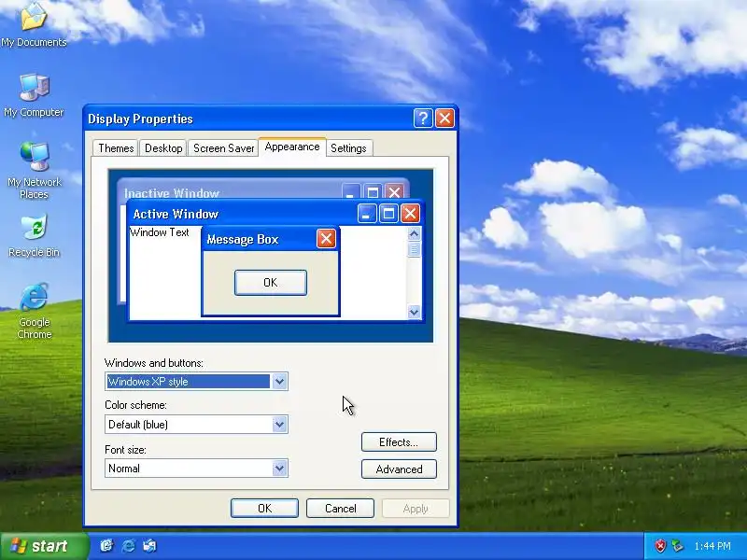Click the Active Window preview title

[176, 214]
